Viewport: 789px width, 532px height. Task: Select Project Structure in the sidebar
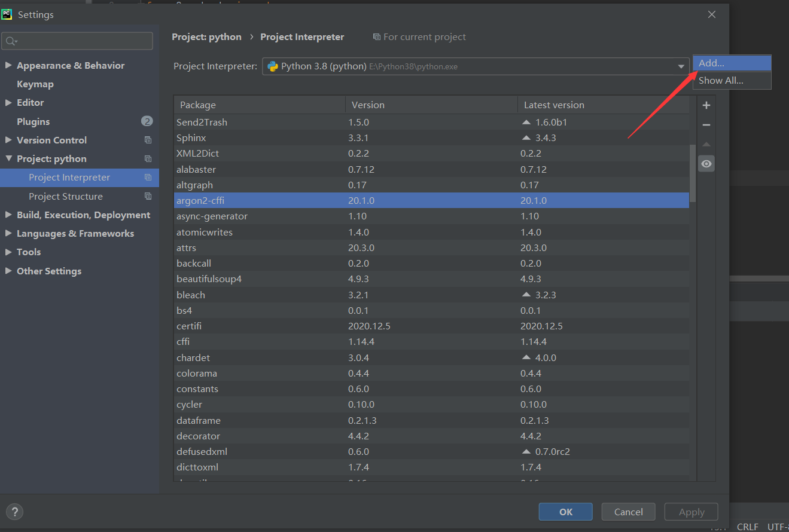(80, 196)
